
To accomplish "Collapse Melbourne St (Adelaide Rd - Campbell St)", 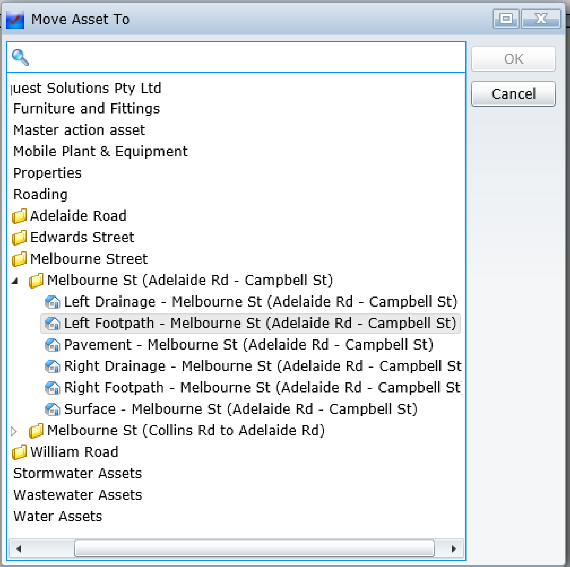I will pyautogui.click(x=15, y=281).
